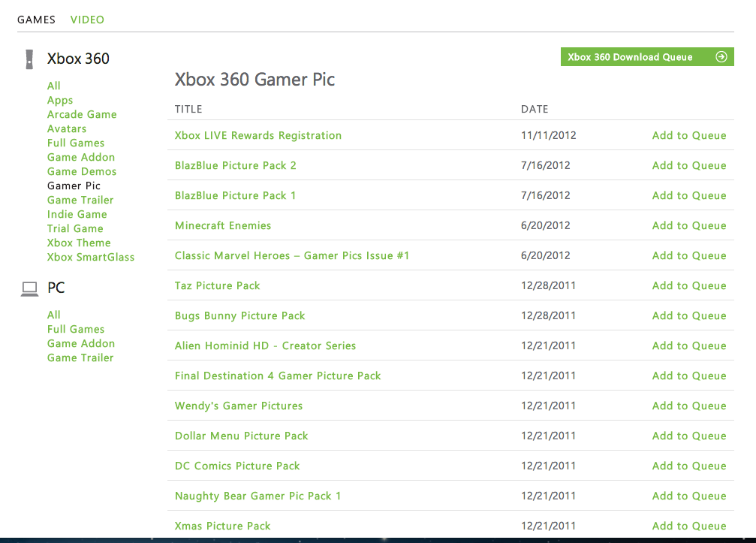Click arrow icon on Download Queue button
Screen dimensions: 756x543
coord(721,57)
